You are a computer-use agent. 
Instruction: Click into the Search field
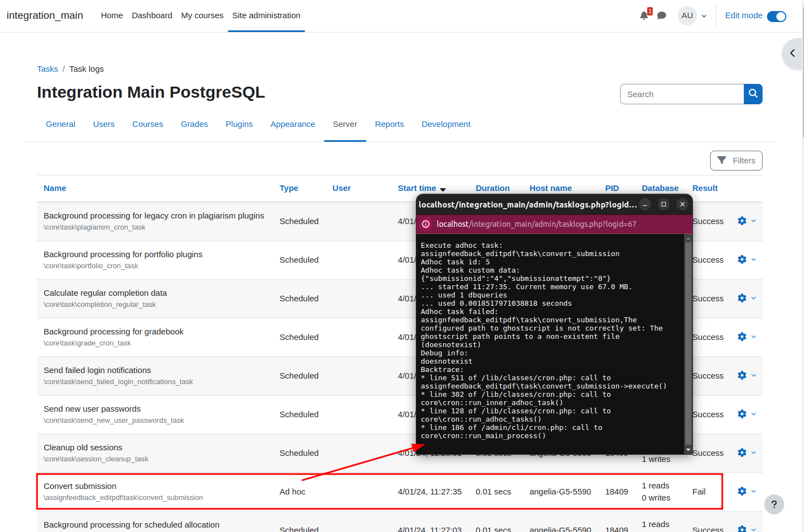pyautogui.click(x=682, y=94)
